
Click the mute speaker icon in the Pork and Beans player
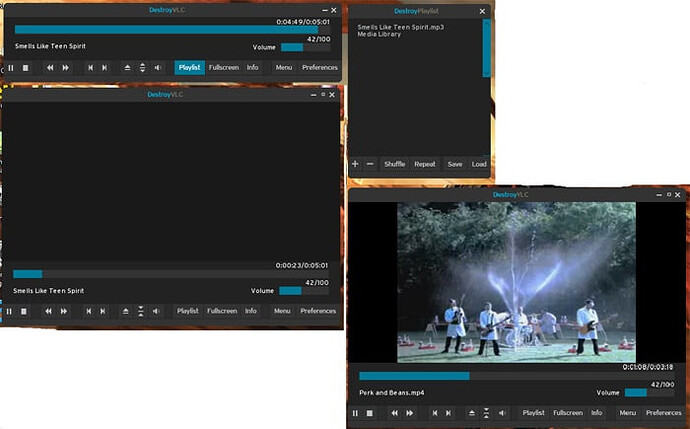[x=501, y=412]
